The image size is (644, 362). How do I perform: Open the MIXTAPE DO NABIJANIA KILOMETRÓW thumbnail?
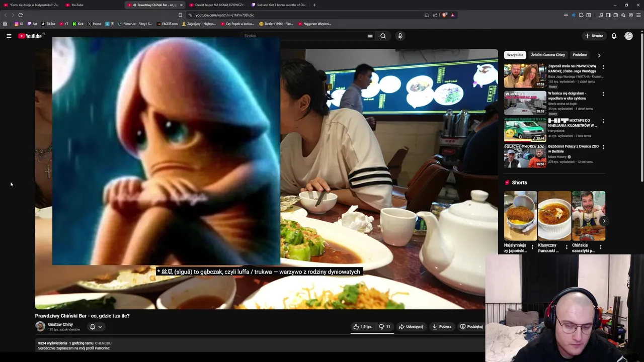click(525, 130)
